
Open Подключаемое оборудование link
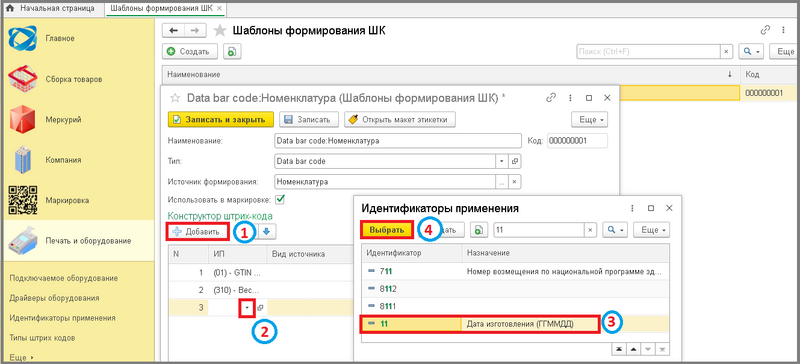[x=64, y=278]
